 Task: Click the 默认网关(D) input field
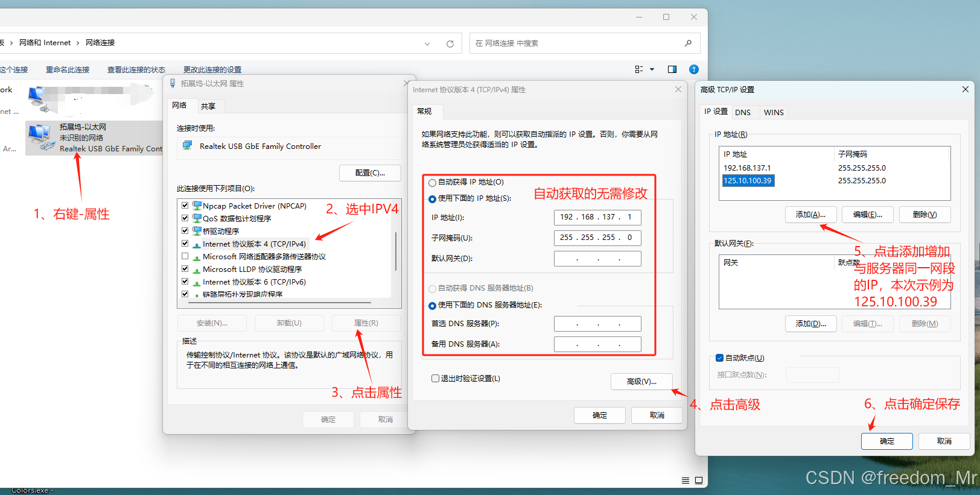[x=597, y=259]
